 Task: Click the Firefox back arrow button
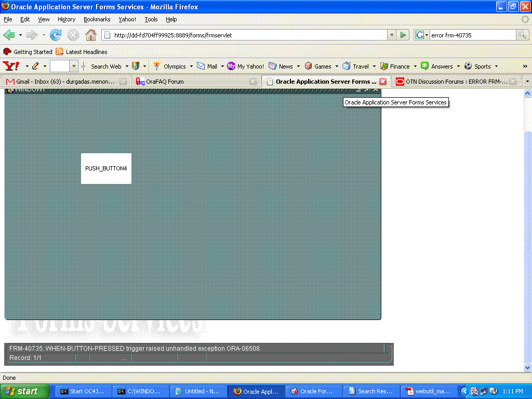click(x=9, y=35)
